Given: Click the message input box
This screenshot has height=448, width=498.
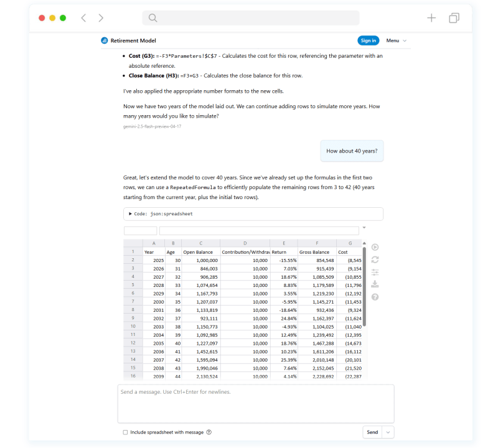Looking at the screenshot, I should [256, 404].
